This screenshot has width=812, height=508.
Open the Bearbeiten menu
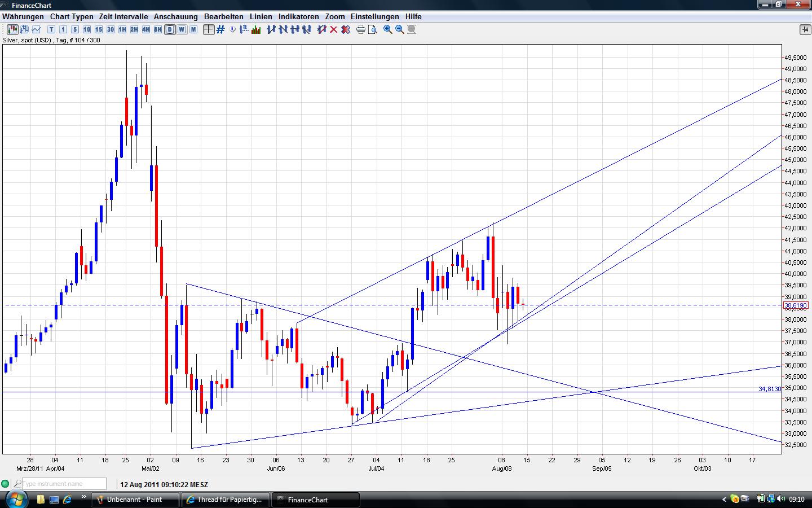pyautogui.click(x=224, y=16)
